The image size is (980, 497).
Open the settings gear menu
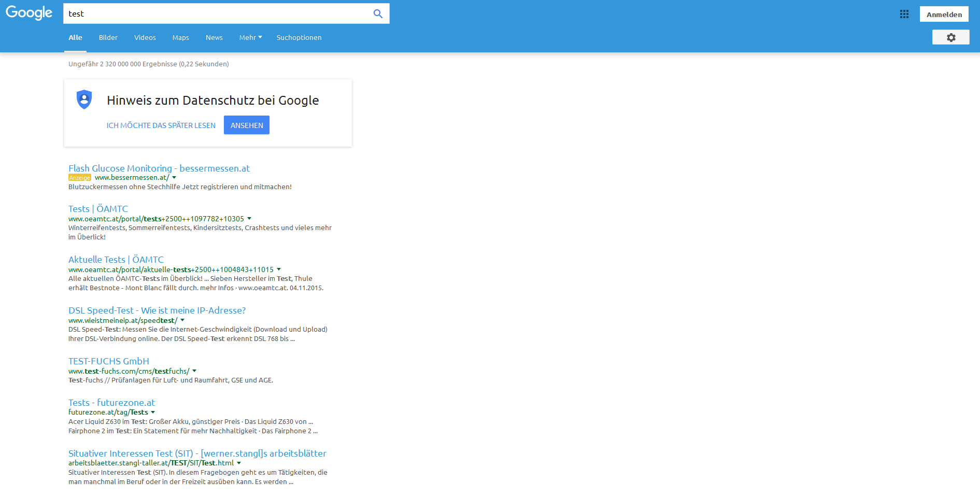point(950,37)
